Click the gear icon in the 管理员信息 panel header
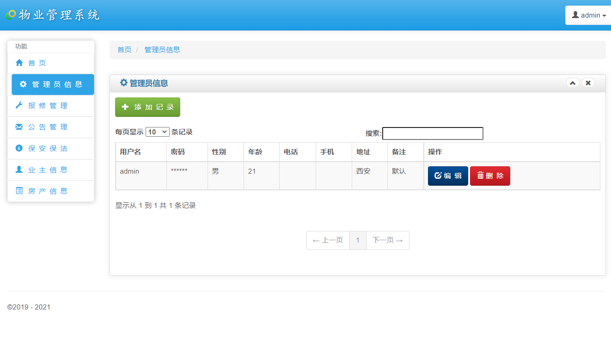Viewport: 611px width, 364px height. [123, 83]
